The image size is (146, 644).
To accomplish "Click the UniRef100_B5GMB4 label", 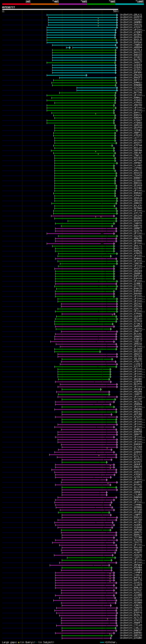I will click(x=131, y=567).
